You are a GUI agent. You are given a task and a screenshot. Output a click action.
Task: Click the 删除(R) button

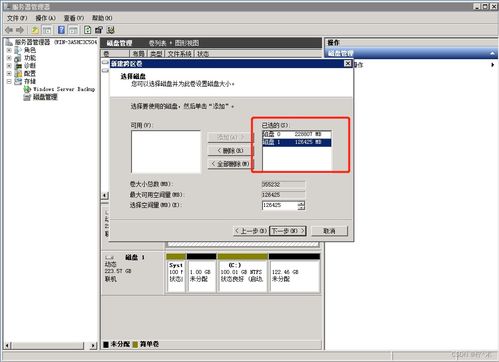coord(230,151)
